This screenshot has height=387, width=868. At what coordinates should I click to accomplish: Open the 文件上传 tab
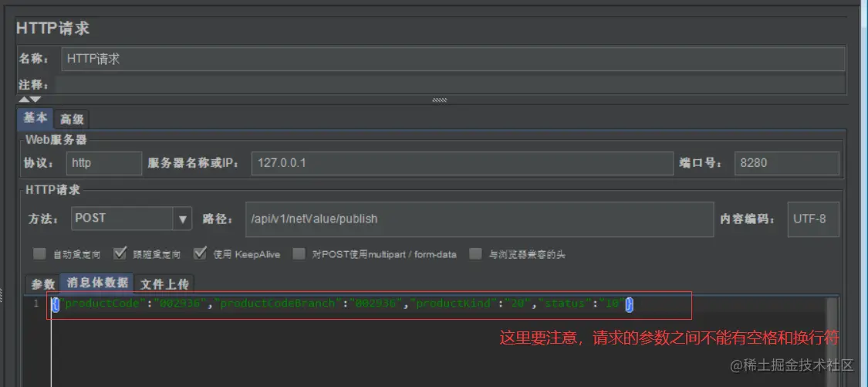(164, 284)
